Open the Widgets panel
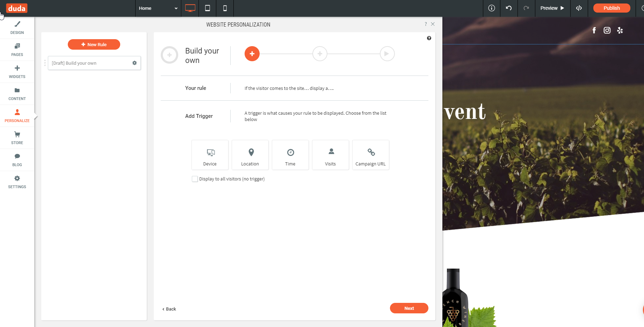Screen dimensions: 644x327 [x=17, y=72]
